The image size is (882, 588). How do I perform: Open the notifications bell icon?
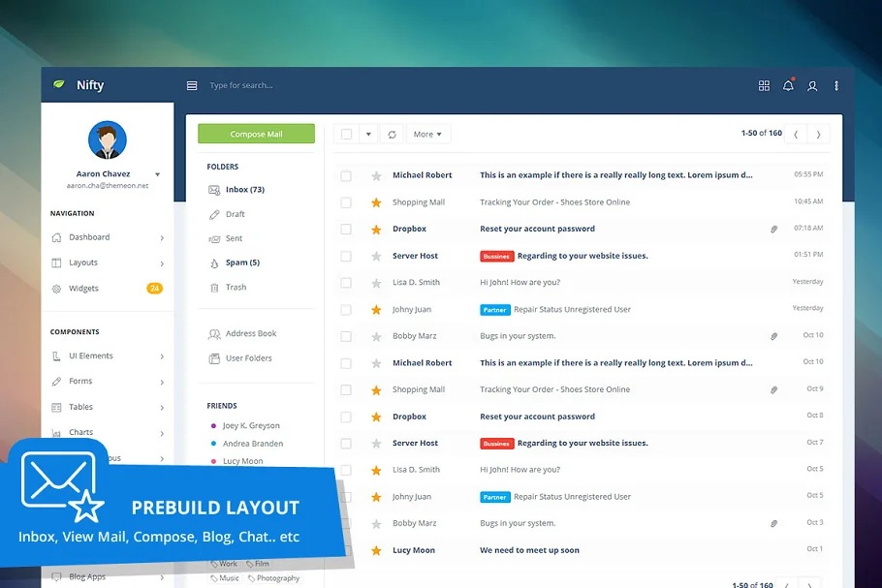pyautogui.click(x=788, y=86)
